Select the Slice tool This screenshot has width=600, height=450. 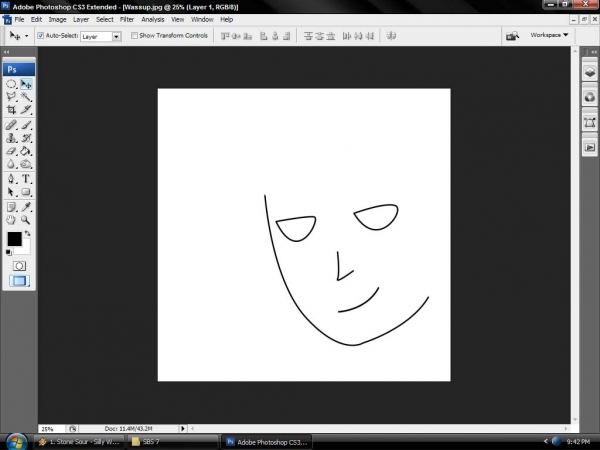(x=26, y=109)
